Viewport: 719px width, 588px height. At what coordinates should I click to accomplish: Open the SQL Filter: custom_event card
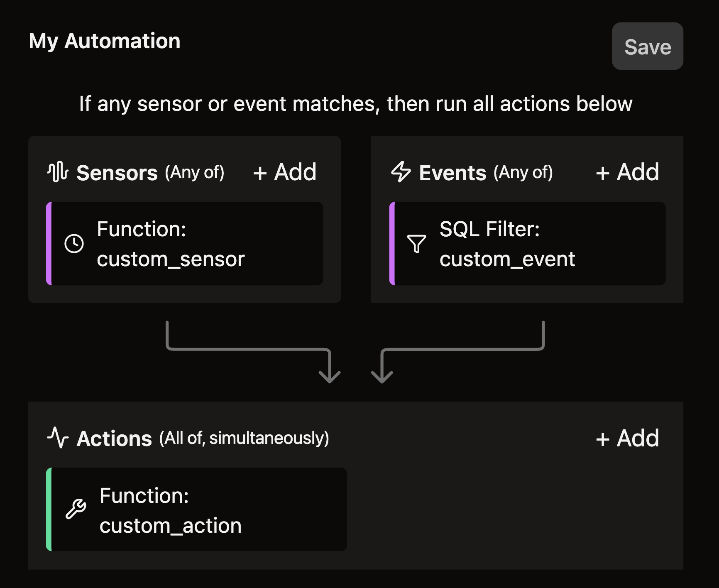[x=527, y=243]
